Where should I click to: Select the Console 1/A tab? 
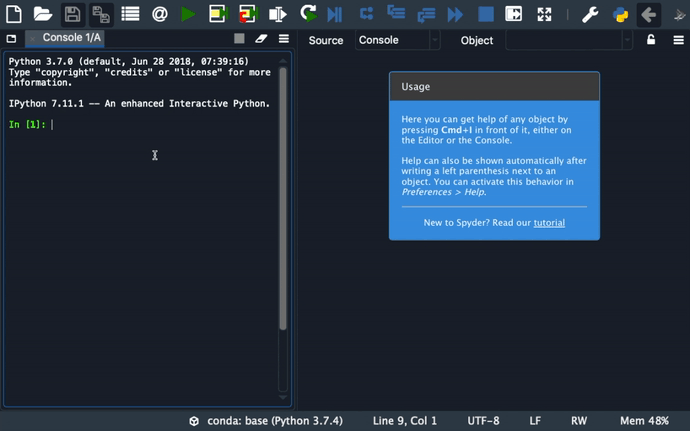(71, 38)
